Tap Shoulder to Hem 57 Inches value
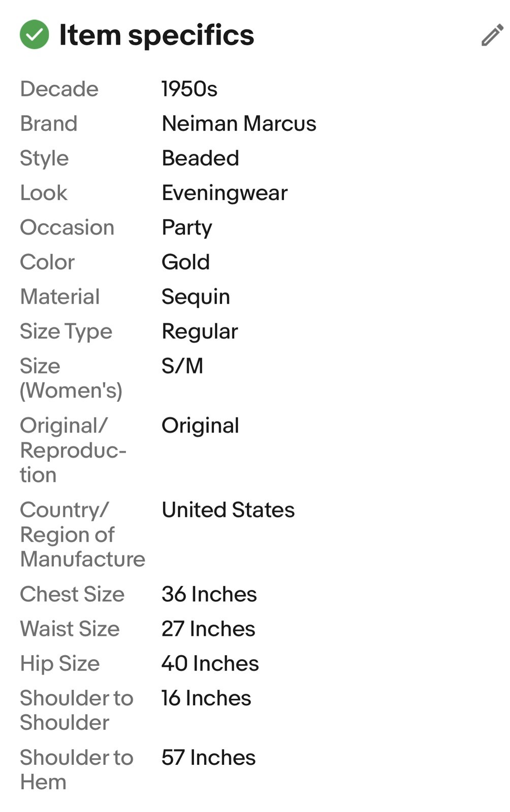Screen dimensions: 510x812 click(x=208, y=757)
